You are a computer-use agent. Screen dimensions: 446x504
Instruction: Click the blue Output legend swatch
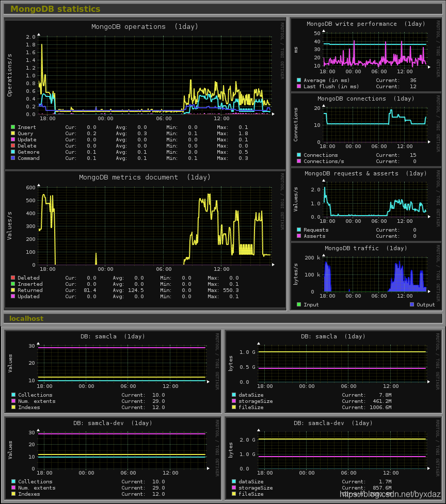[412, 305]
